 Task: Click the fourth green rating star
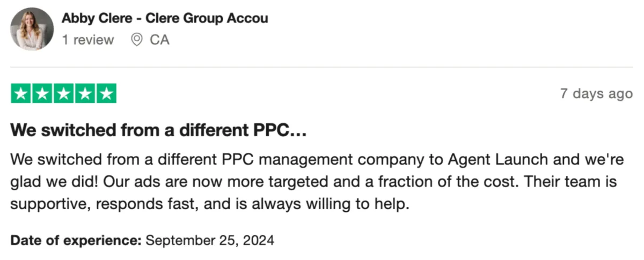pyautogui.click(x=85, y=93)
